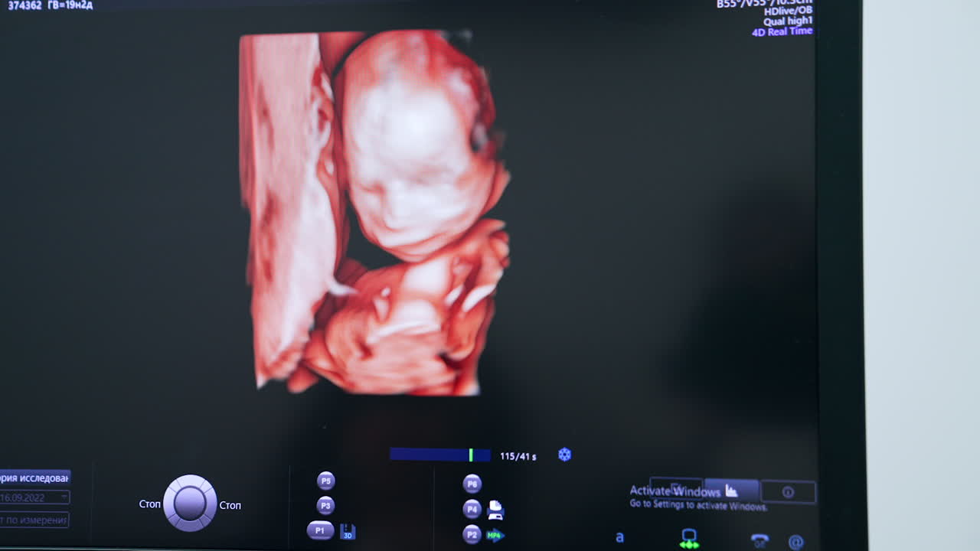Click the '4D Real Time' label

[782, 32]
